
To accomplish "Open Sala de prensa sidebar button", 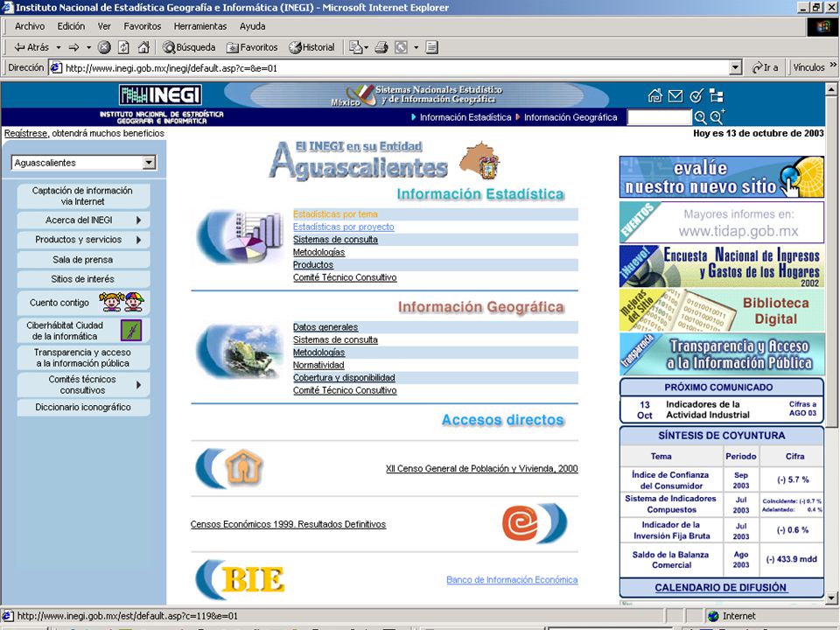I will tap(83, 259).
